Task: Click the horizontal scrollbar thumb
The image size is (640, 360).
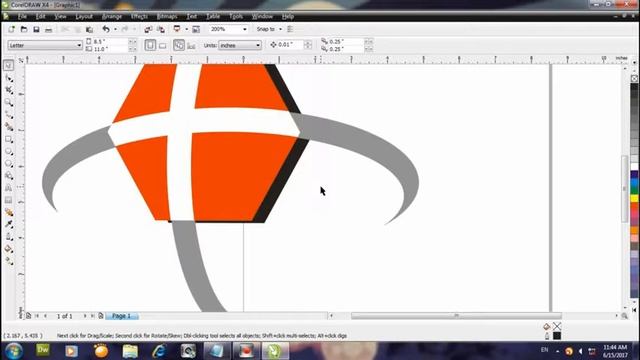Action: tap(456, 316)
